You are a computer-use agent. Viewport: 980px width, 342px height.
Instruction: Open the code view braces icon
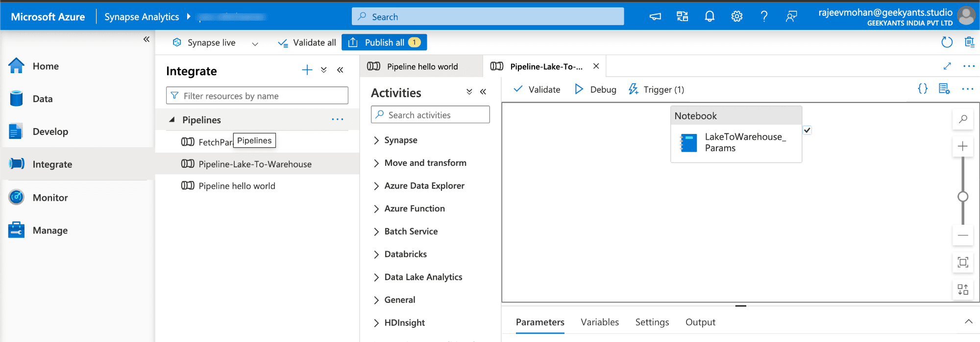(x=923, y=89)
